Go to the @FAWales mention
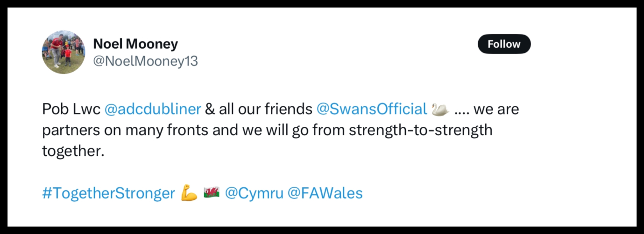The width and height of the screenshot is (644, 234). 325,193
